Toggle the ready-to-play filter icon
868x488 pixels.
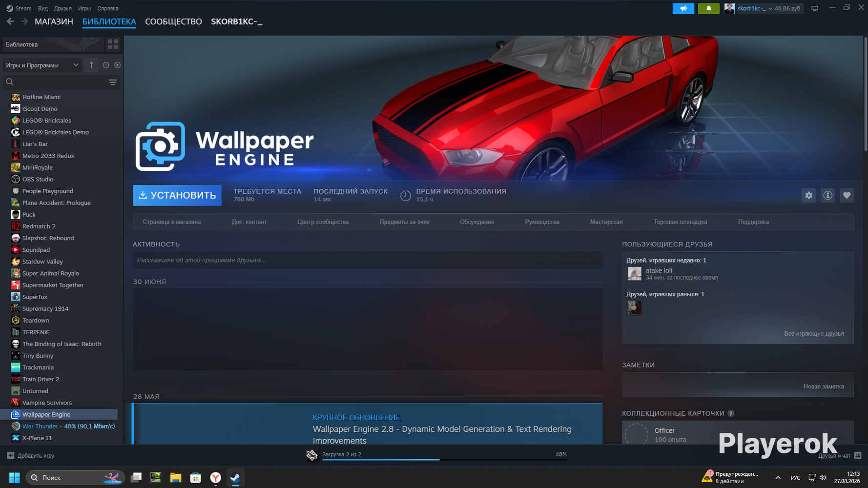point(117,65)
